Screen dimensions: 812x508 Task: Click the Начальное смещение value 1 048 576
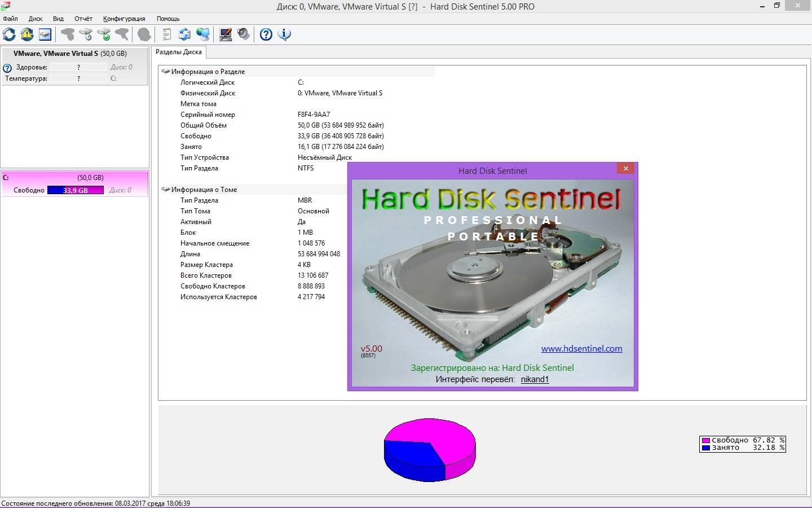coord(311,243)
